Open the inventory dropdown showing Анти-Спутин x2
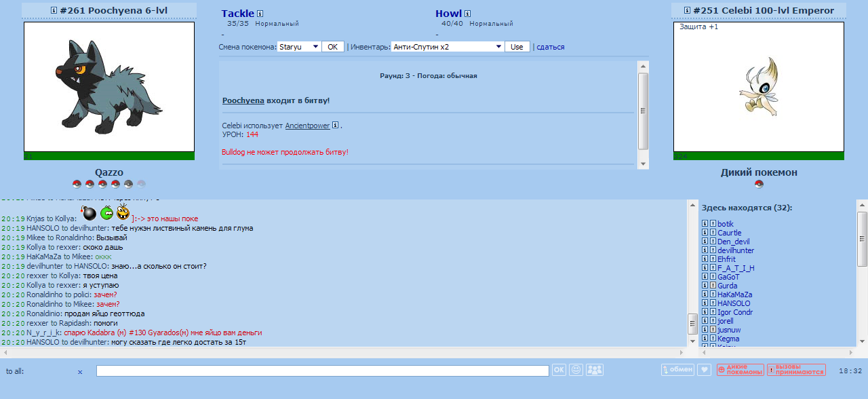This screenshot has width=868, height=399. (x=498, y=47)
